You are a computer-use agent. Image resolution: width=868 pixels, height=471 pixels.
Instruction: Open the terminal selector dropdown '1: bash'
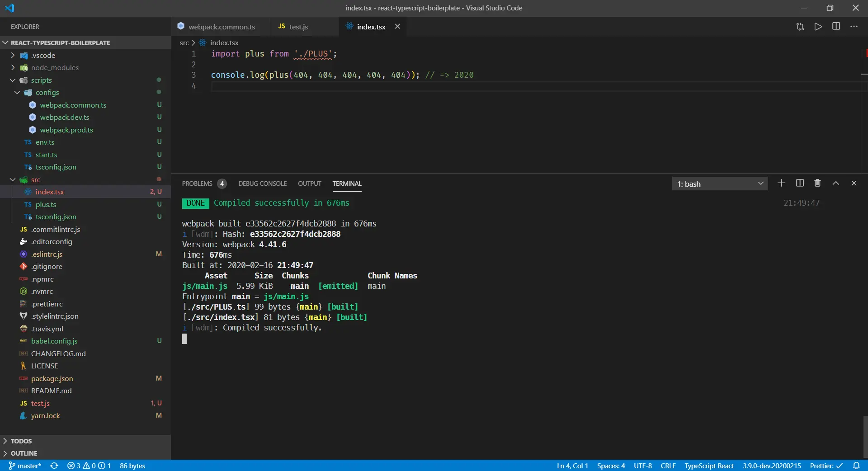click(720, 184)
